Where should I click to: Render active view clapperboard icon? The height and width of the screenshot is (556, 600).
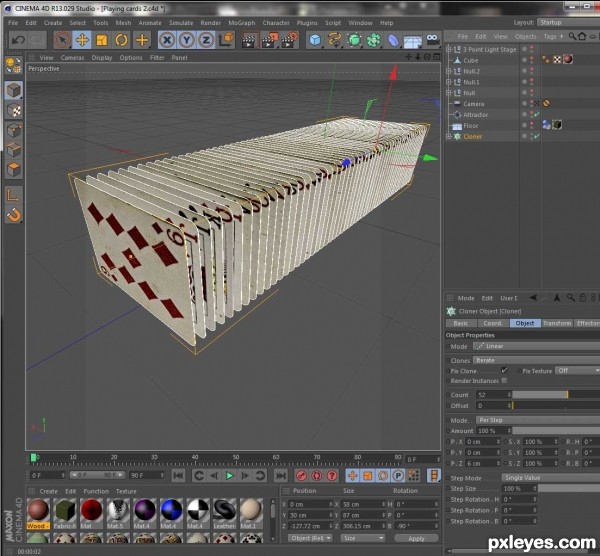click(x=249, y=40)
